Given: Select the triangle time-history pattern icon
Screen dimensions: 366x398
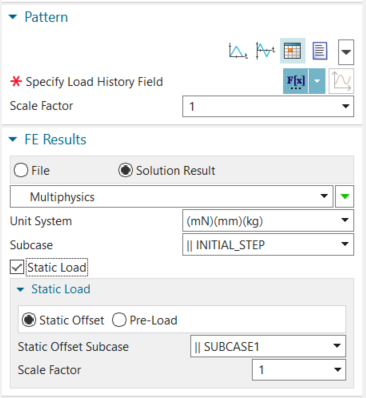Looking at the screenshot, I should pos(238,51).
